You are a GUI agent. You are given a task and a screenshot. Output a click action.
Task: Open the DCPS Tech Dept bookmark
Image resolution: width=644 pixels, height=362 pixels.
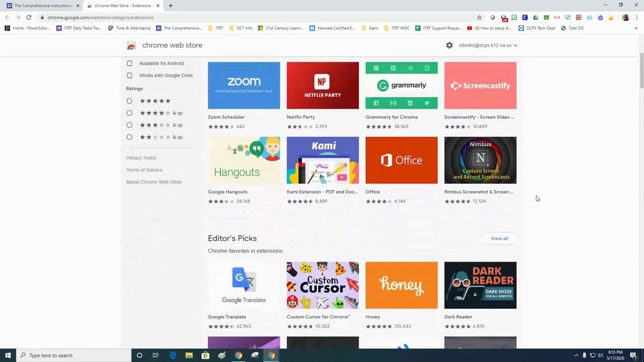coord(537,28)
